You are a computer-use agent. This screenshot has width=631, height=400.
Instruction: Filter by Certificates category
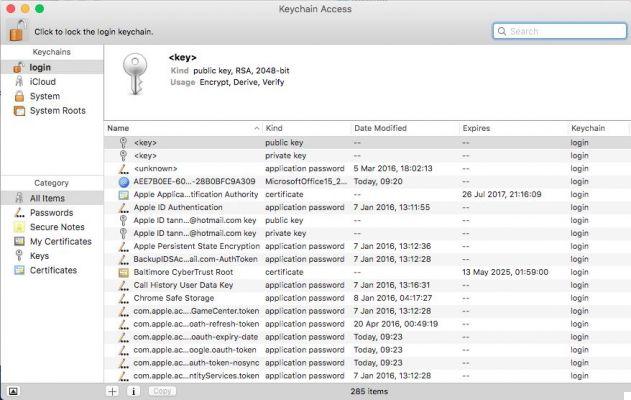(x=52, y=270)
